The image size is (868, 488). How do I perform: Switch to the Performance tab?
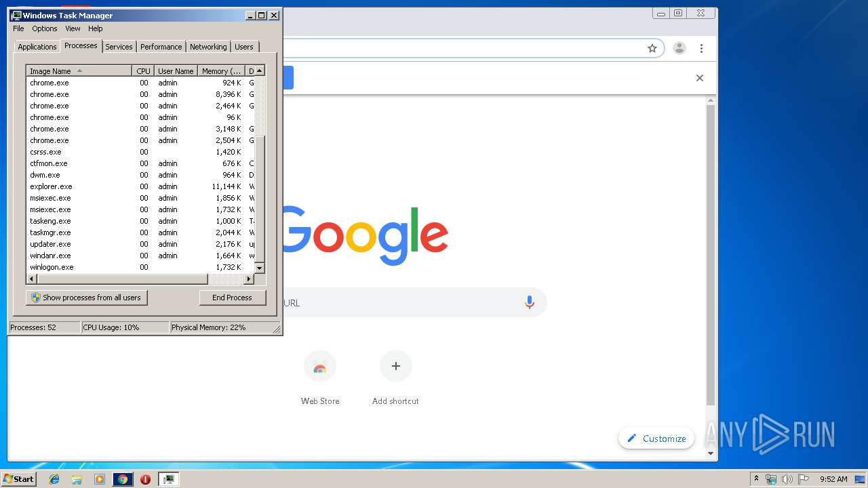click(x=161, y=47)
